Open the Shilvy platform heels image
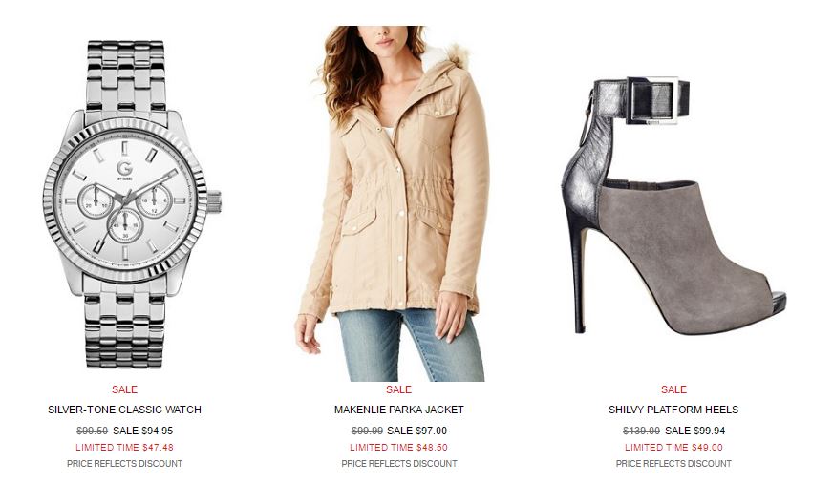 click(x=673, y=205)
